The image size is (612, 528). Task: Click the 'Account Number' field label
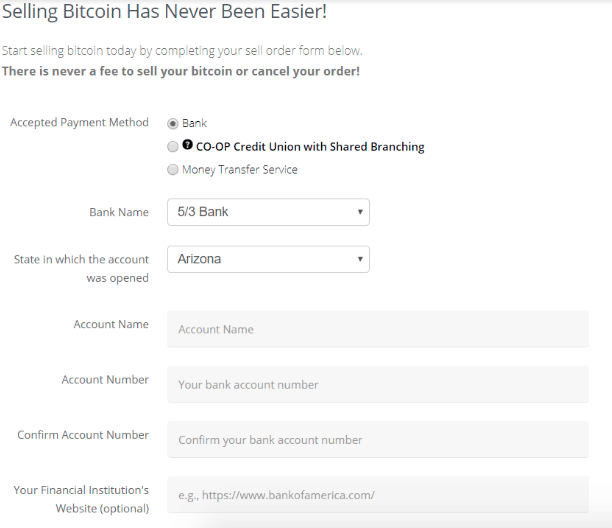pyautogui.click(x=105, y=380)
